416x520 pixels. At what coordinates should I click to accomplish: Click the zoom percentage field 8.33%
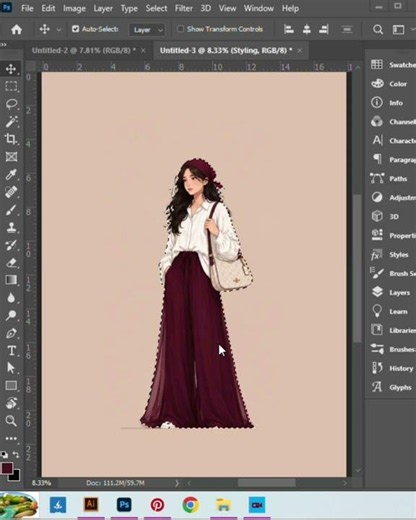point(41,483)
